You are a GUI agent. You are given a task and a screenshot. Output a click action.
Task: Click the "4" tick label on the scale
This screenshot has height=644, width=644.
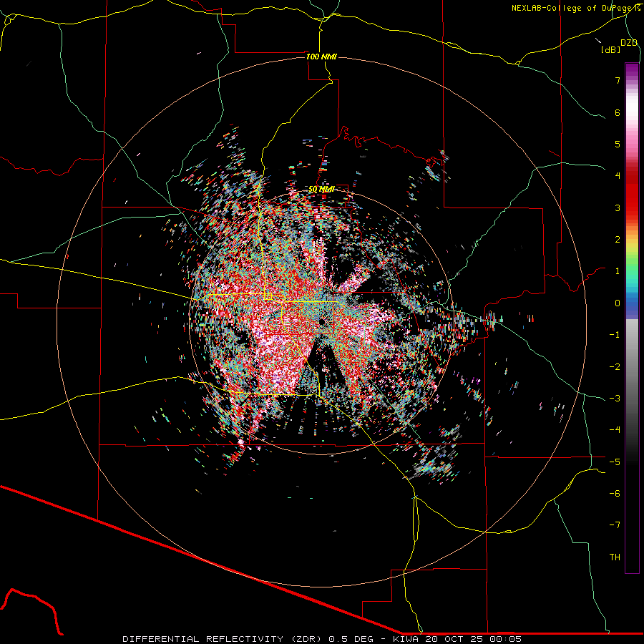tap(618, 176)
